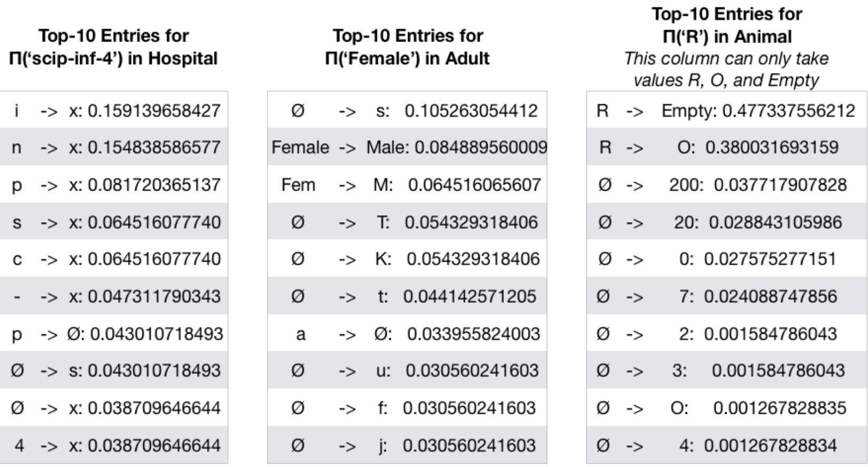Select the 'R -> O: 0.380031693159' row
The height and width of the screenshot is (467, 868).
pyautogui.click(x=727, y=147)
